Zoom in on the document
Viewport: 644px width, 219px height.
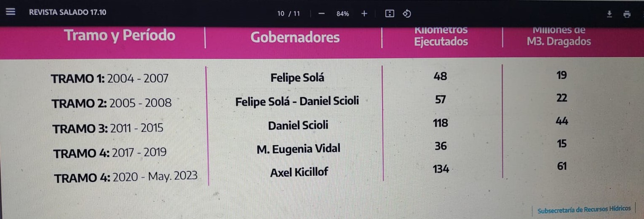tap(364, 14)
